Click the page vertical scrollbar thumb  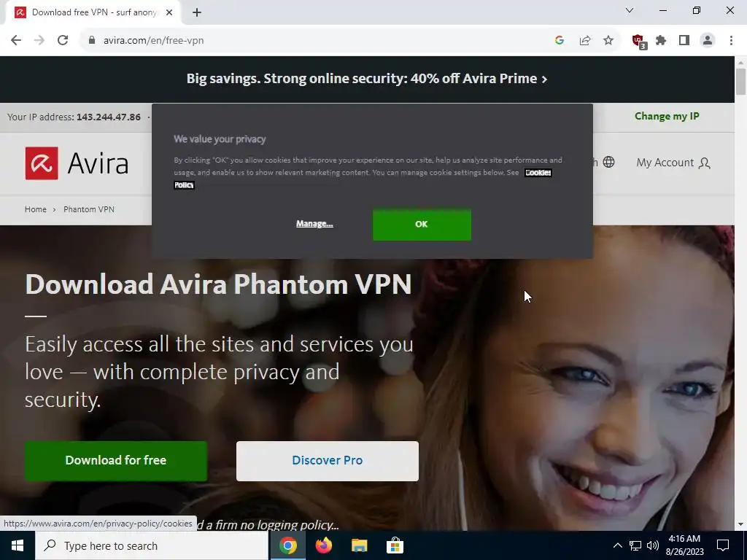tap(740, 82)
